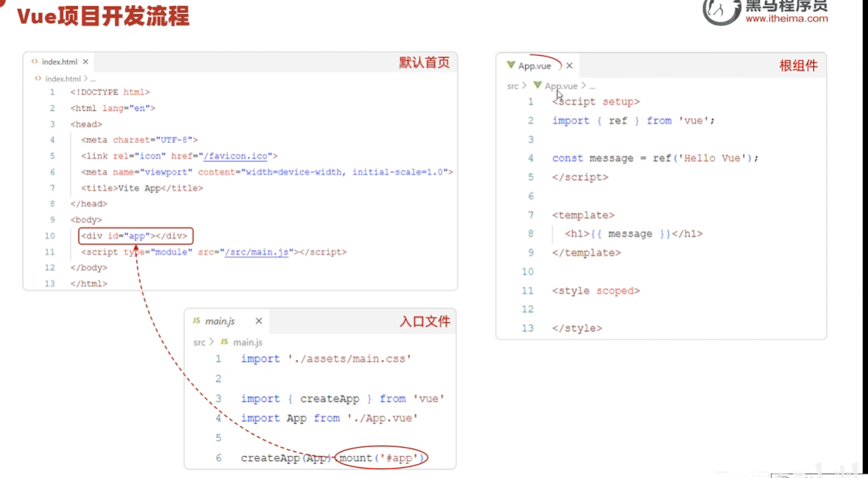Viewport: 868px width, 478px height.
Task: Click the import { ref } line
Action: (634, 121)
